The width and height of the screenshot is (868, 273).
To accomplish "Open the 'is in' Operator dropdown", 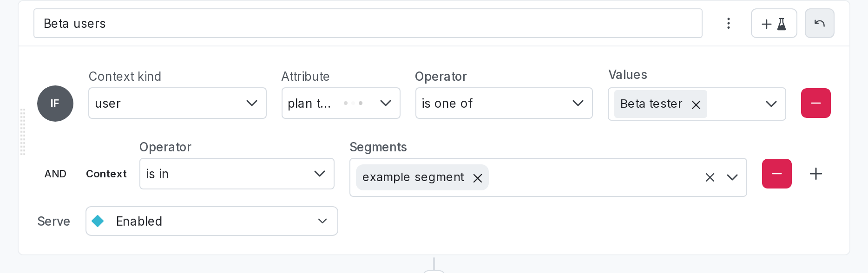I will [237, 174].
